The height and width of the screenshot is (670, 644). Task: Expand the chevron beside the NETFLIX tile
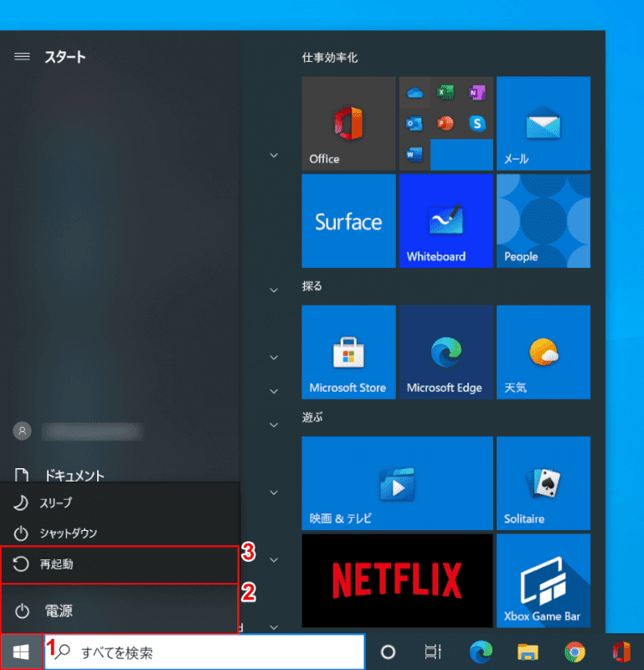(x=274, y=559)
